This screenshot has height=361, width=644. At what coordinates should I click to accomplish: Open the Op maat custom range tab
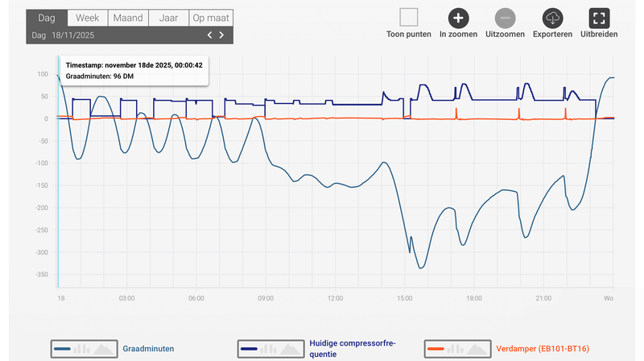tap(210, 18)
